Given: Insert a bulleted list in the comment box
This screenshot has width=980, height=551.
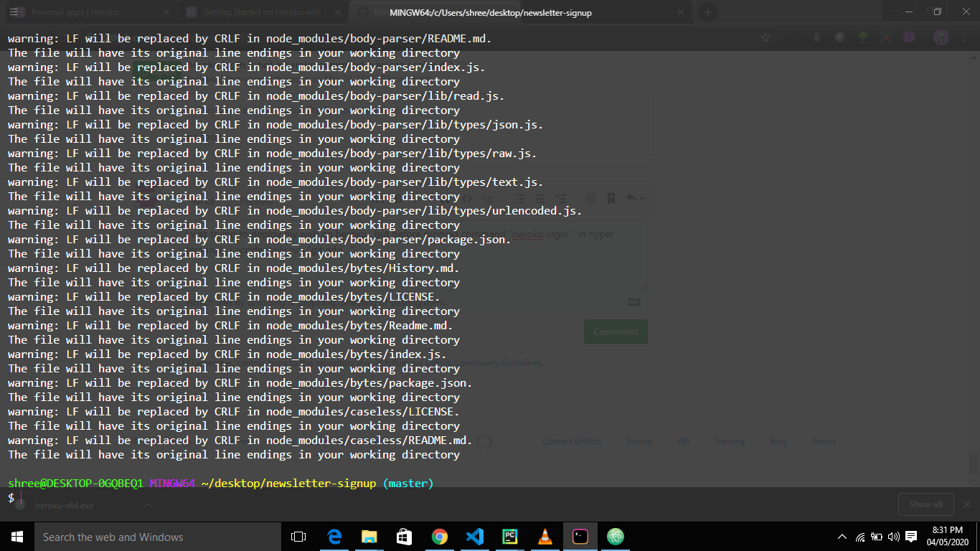Looking at the screenshot, I should [519, 199].
